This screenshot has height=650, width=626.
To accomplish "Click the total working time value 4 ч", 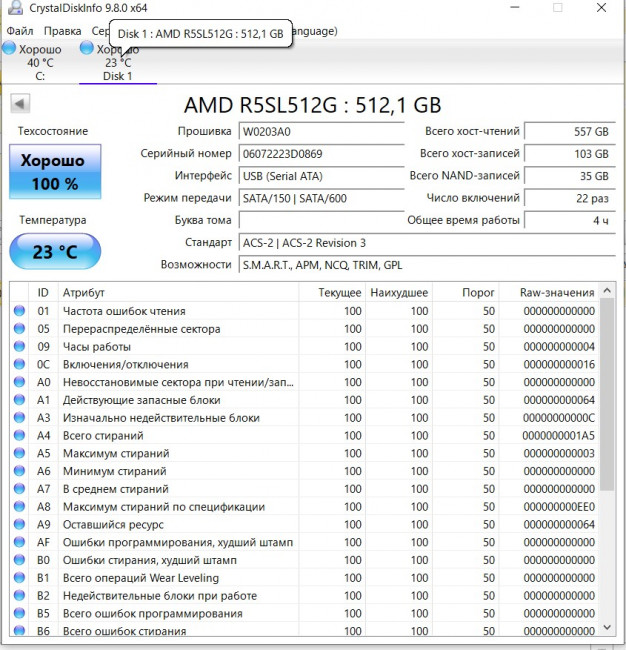I will click(570, 220).
